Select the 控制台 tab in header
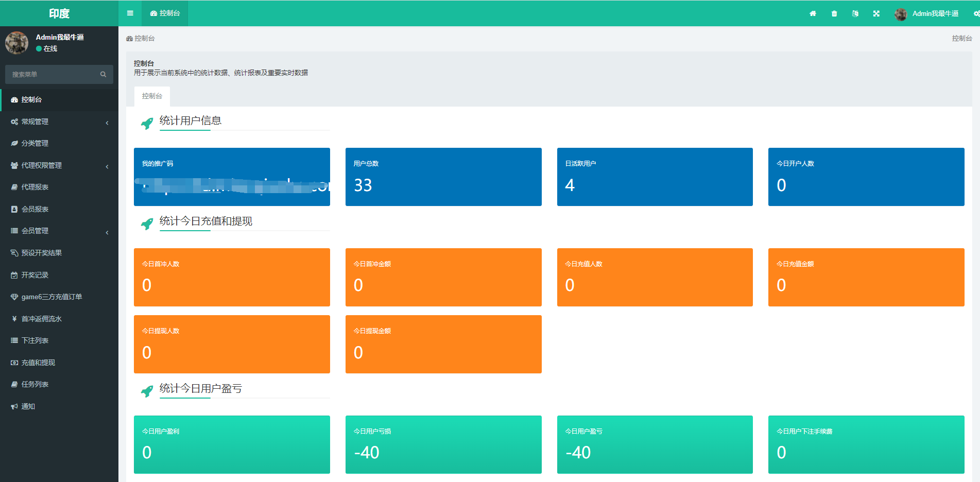Viewport: 980px width, 482px height. 165,13
